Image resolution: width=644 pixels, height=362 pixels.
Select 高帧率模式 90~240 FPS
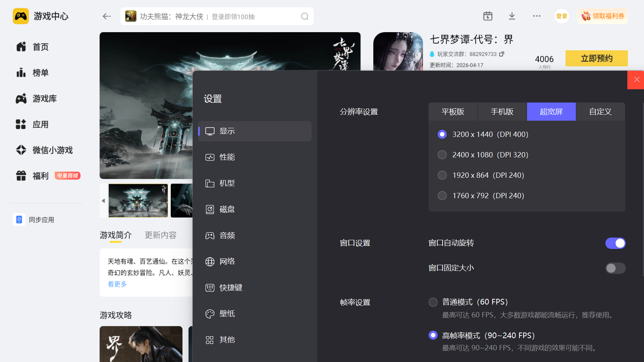pos(433,335)
